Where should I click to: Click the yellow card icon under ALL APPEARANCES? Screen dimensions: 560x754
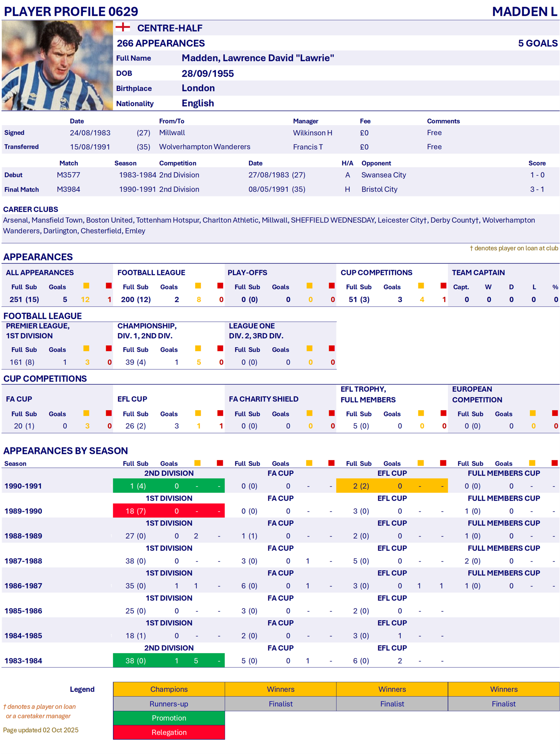point(86,286)
